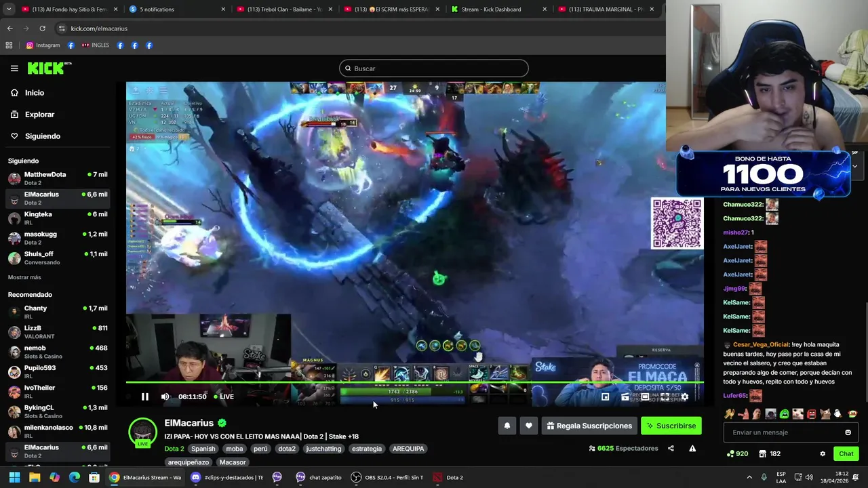Go back in browser history
The width and height of the screenshot is (868, 488).
9,28
